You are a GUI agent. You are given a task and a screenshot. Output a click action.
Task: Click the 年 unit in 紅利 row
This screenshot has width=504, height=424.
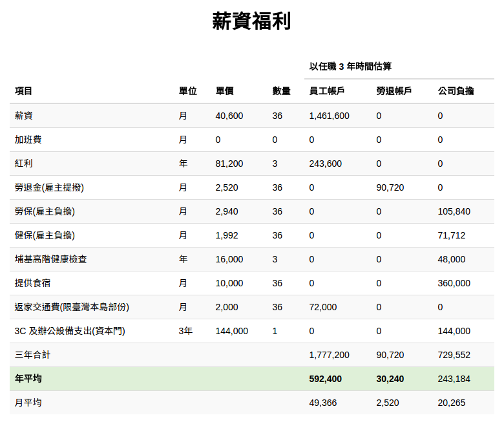(183, 164)
